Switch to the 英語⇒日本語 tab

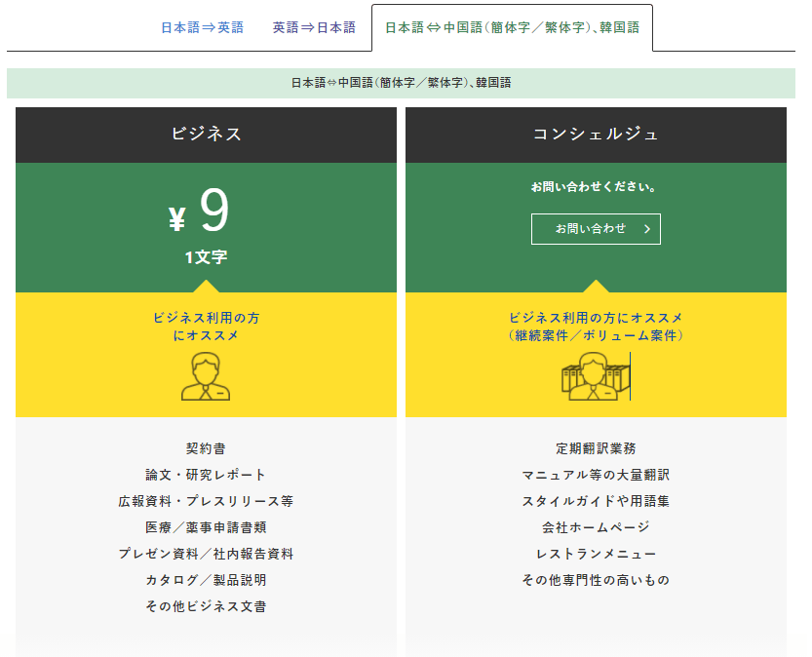314,27
